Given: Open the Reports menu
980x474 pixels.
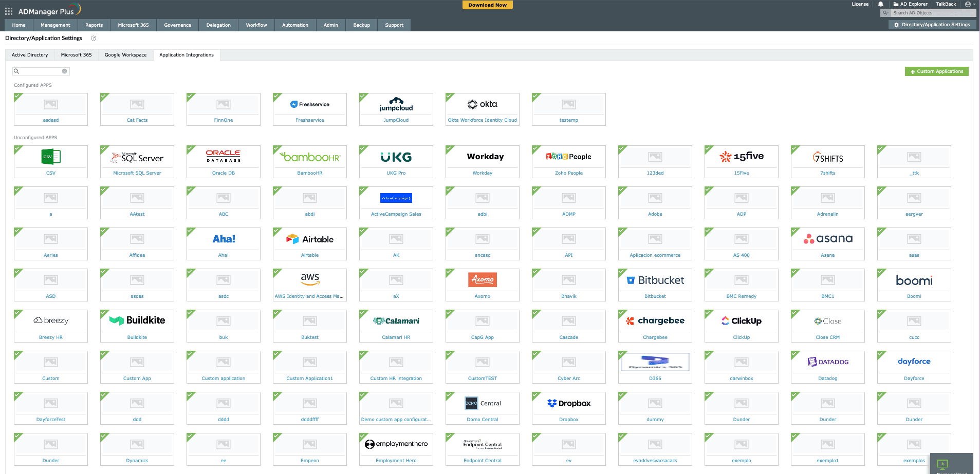Looking at the screenshot, I should click(94, 25).
